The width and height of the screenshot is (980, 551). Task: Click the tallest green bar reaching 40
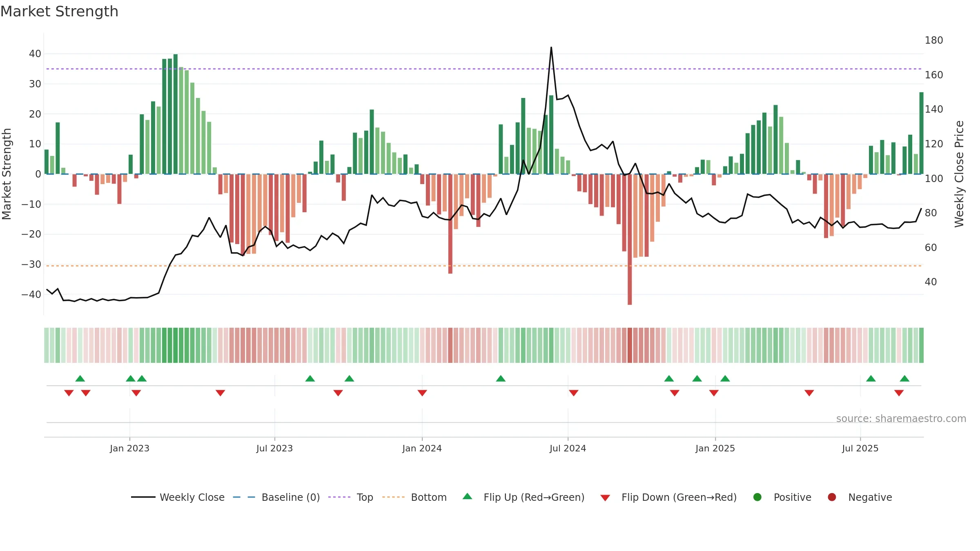176,114
